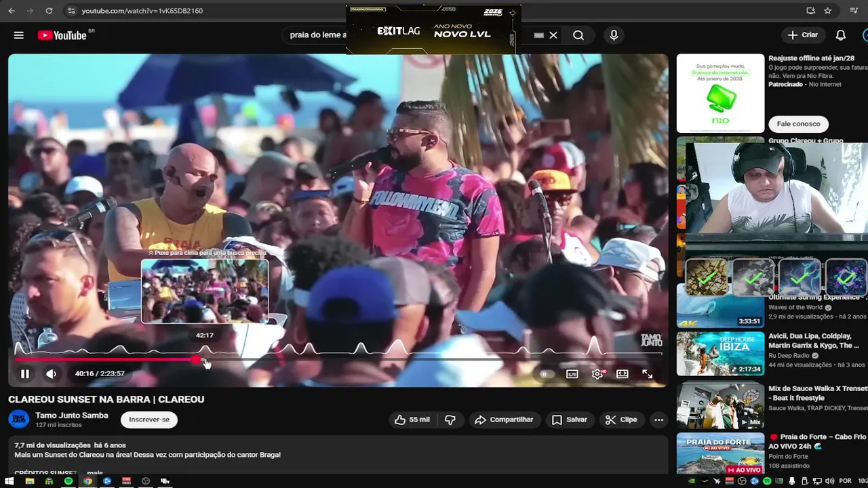
Task: Open Tamo Junto Samba channel avatar
Action: click(19, 420)
